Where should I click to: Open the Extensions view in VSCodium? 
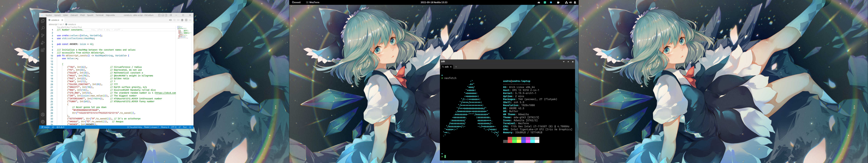[43, 50]
